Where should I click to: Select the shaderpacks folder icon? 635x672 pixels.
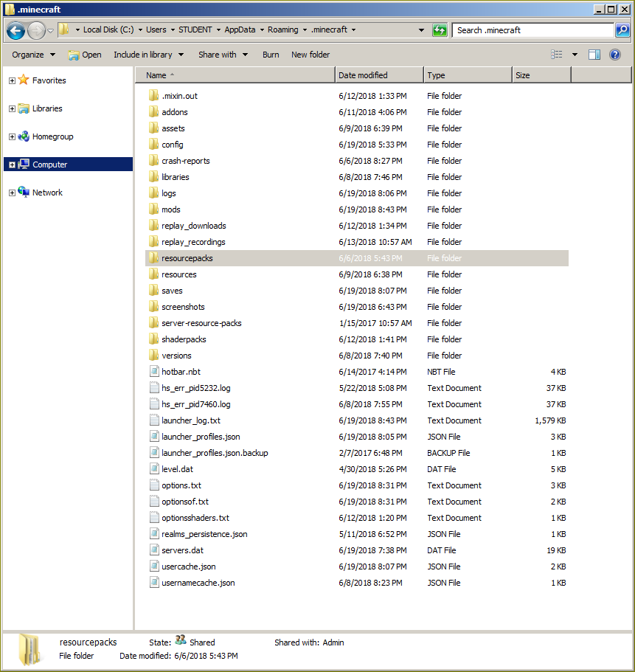coord(154,339)
